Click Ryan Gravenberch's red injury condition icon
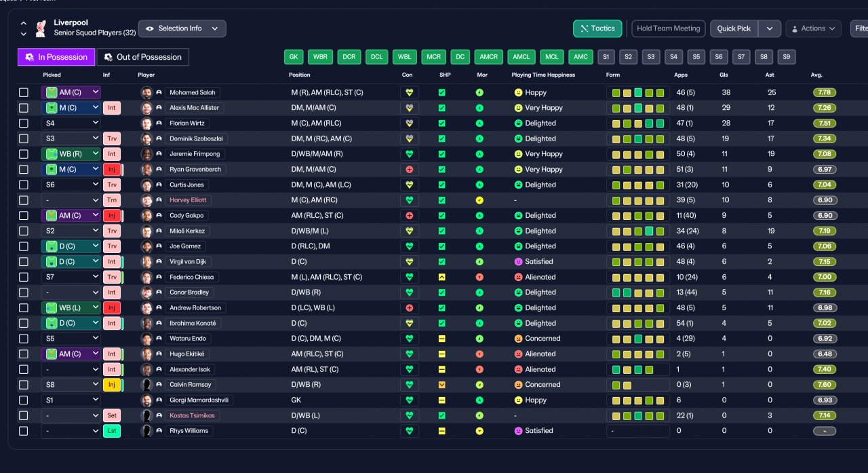Screen dimensions: 868x473 [x=409, y=169]
